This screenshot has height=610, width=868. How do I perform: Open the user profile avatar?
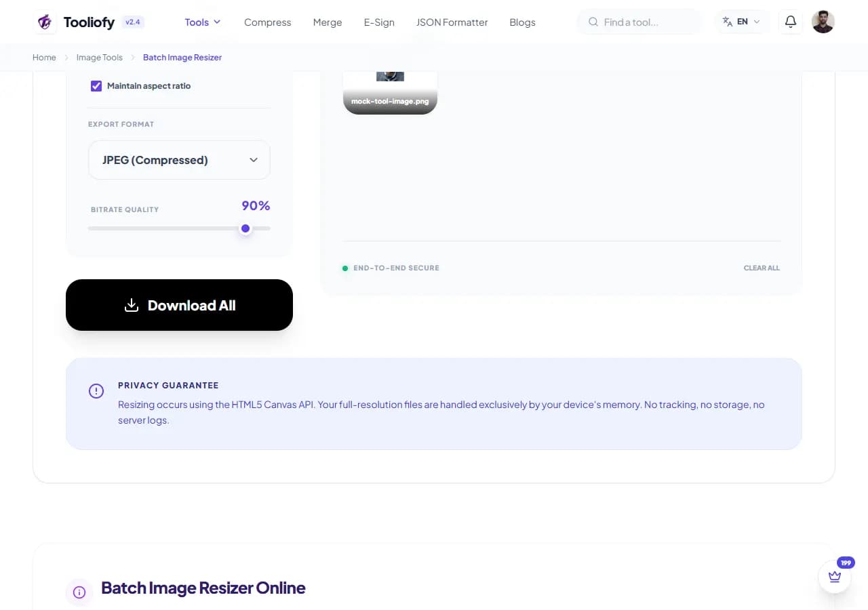click(823, 22)
